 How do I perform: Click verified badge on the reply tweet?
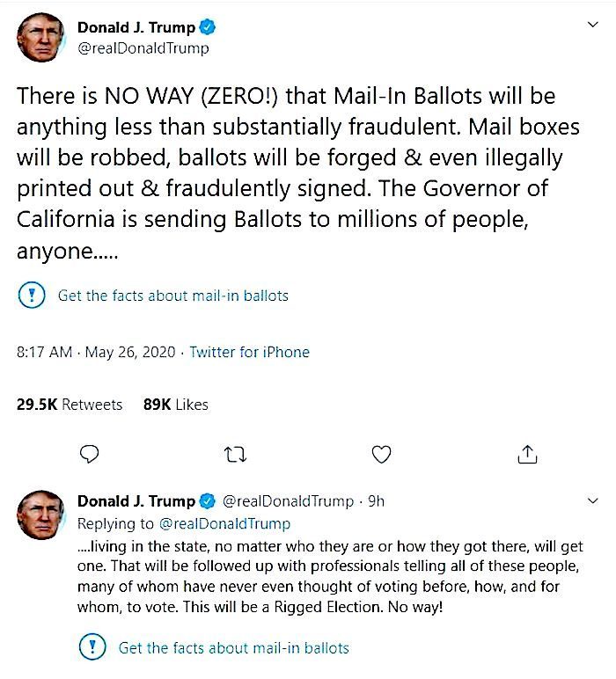208,501
